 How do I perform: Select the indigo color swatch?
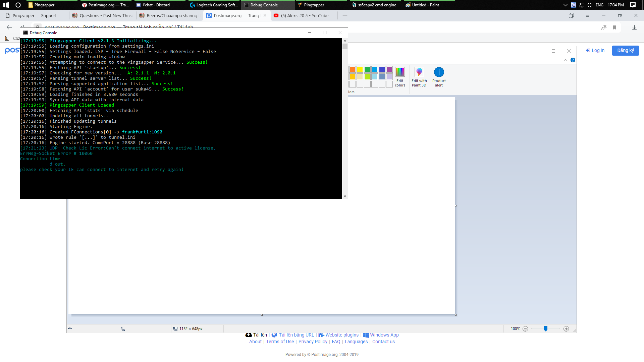click(382, 69)
